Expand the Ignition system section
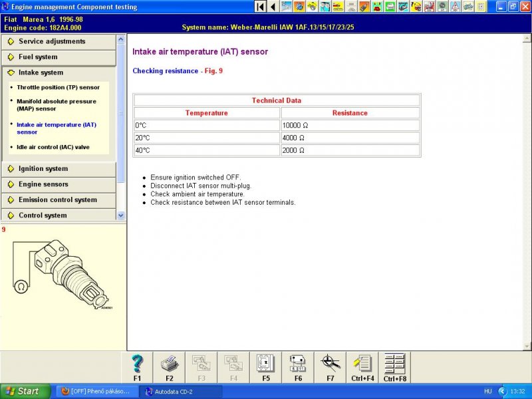The width and height of the screenshot is (532, 399). [59, 169]
